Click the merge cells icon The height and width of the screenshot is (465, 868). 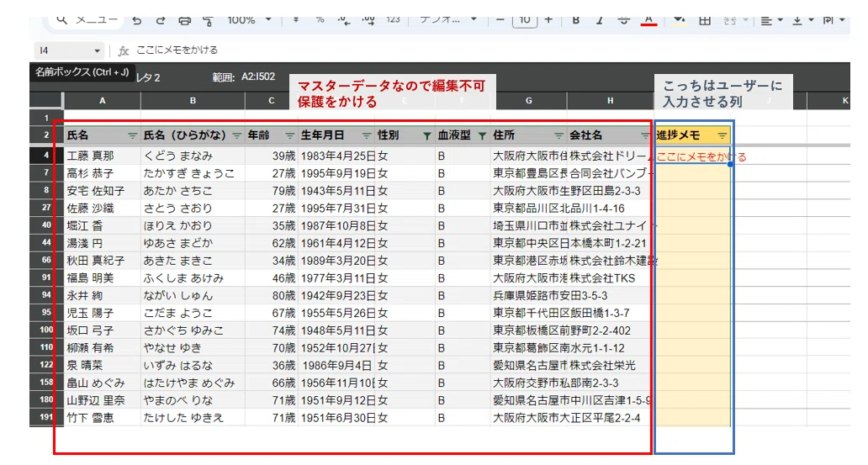pos(730,20)
